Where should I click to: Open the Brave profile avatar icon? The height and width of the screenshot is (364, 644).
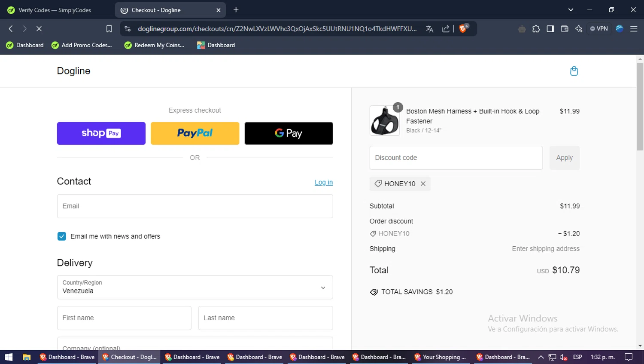tap(620, 29)
